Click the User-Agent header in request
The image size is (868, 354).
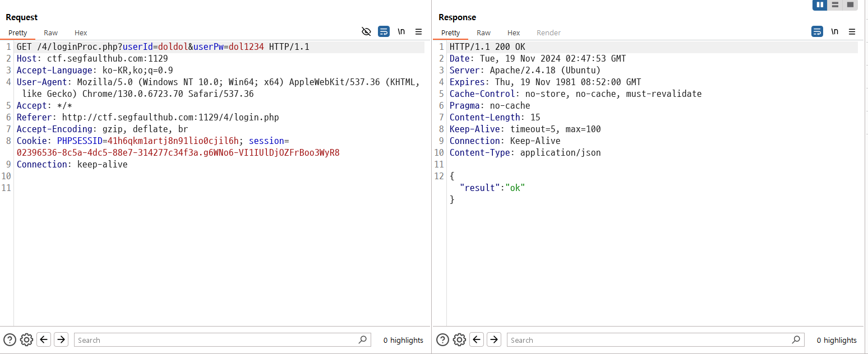pyautogui.click(x=218, y=88)
